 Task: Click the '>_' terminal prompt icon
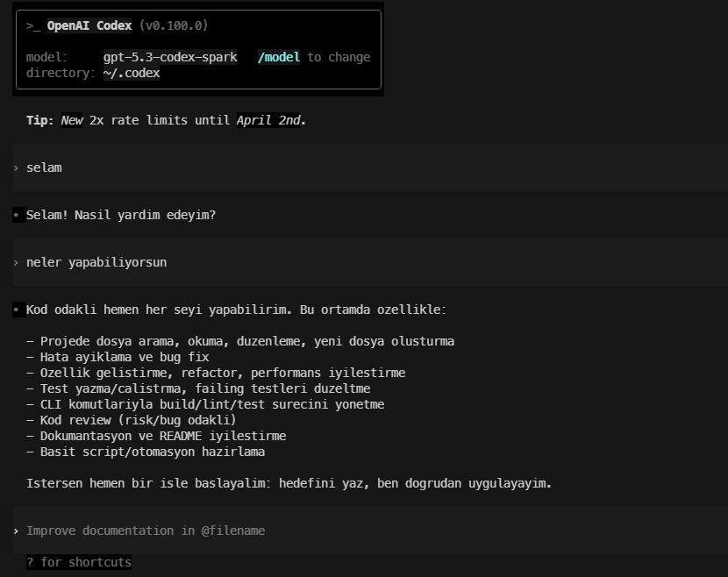33,25
